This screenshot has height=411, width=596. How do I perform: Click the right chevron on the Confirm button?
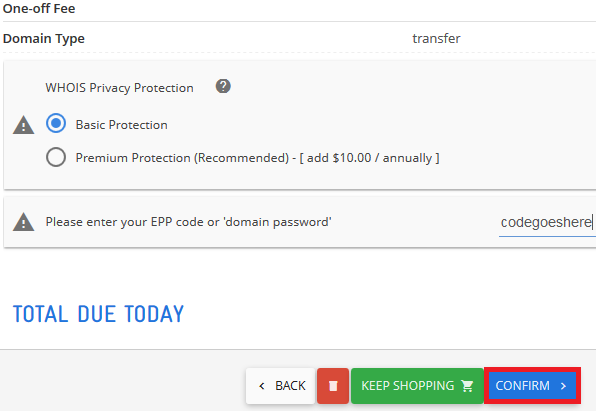click(563, 386)
